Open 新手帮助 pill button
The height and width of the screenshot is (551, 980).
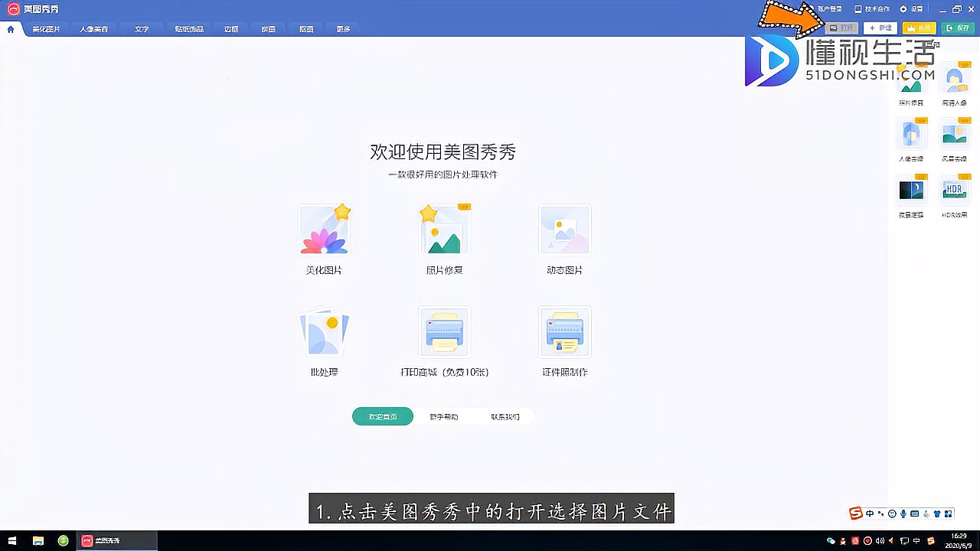443,416
